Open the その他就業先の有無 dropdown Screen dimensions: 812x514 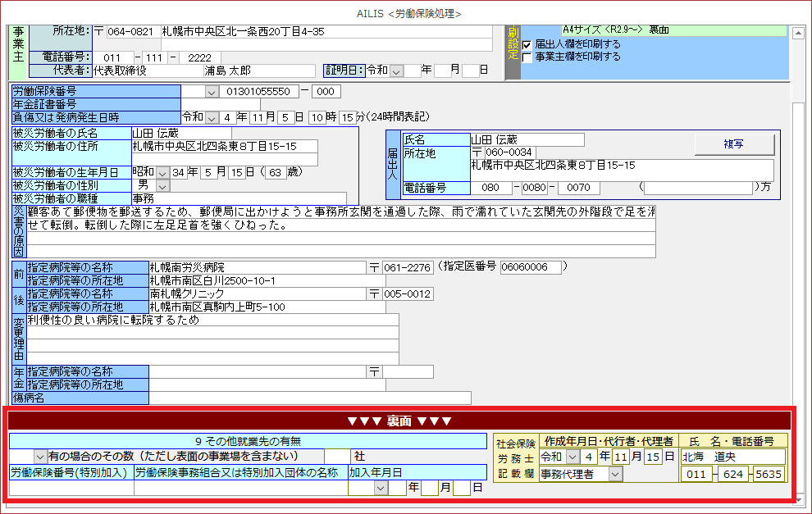pyautogui.click(x=39, y=456)
